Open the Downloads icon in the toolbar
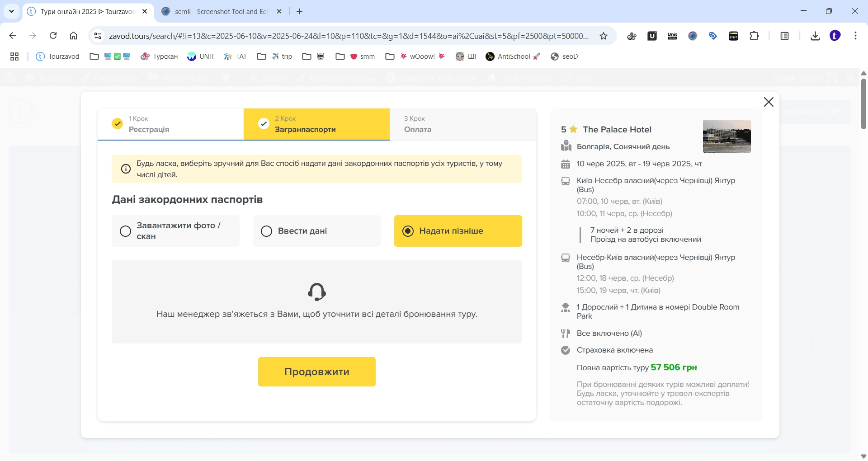 tap(815, 36)
